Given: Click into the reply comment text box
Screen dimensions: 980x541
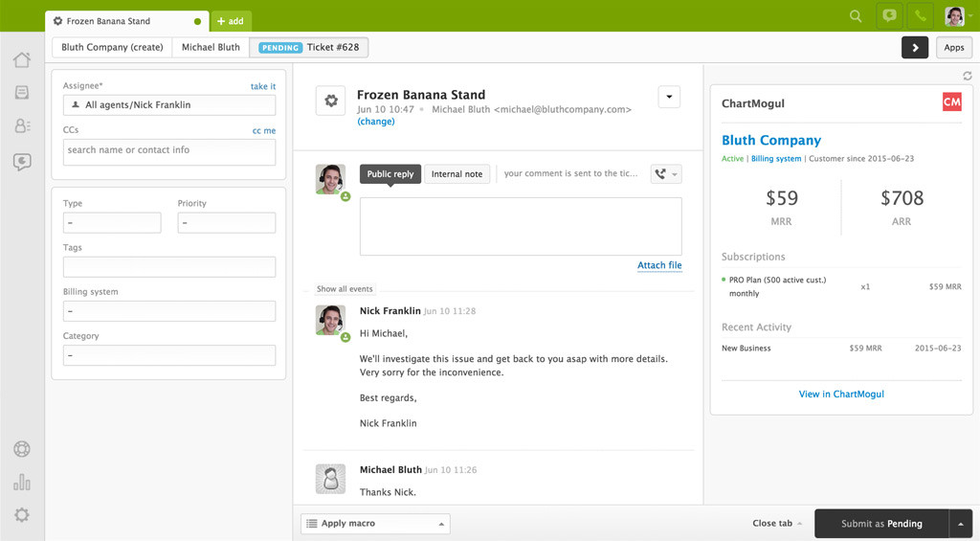Looking at the screenshot, I should (521, 226).
